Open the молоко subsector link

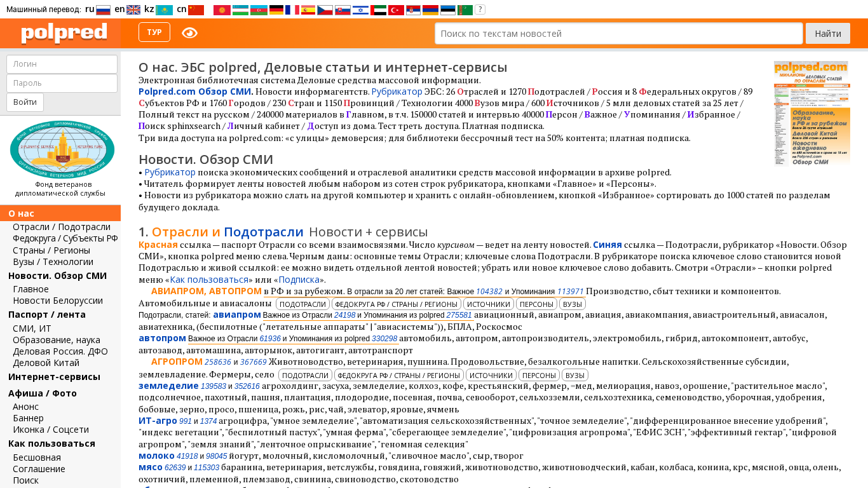pyautogui.click(x=156, y=456)
